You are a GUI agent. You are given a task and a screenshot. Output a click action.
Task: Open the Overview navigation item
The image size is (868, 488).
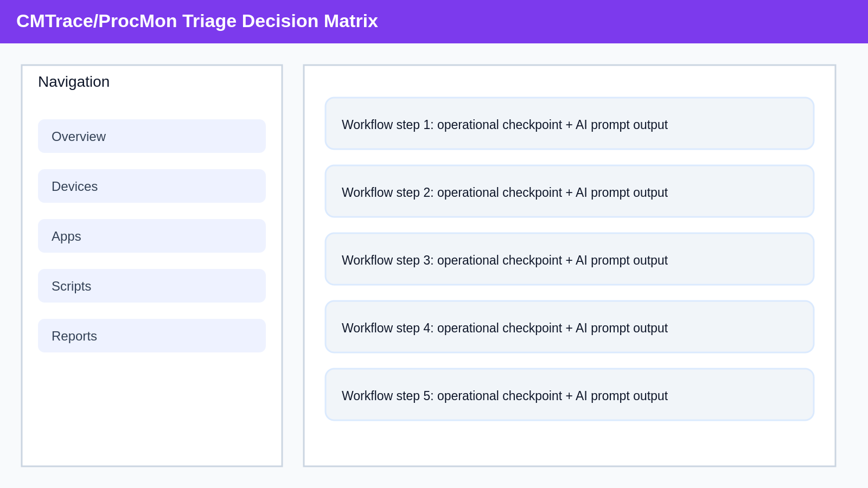coord(152,136)
